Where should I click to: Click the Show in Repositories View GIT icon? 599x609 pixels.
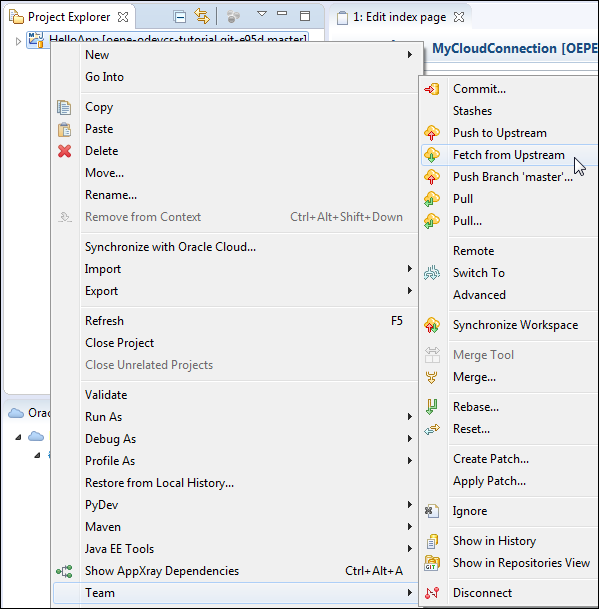pyautogui.click(x=432, y=563)
